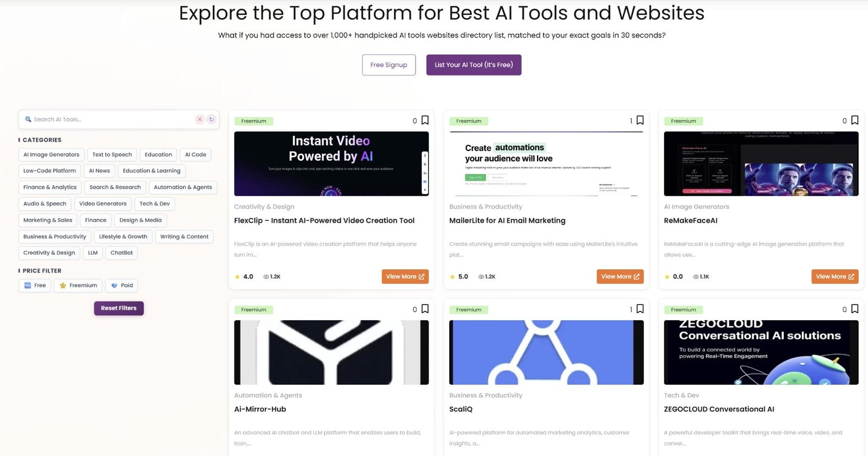Select the Automation & Agents category chip

[x=183, y=187]
